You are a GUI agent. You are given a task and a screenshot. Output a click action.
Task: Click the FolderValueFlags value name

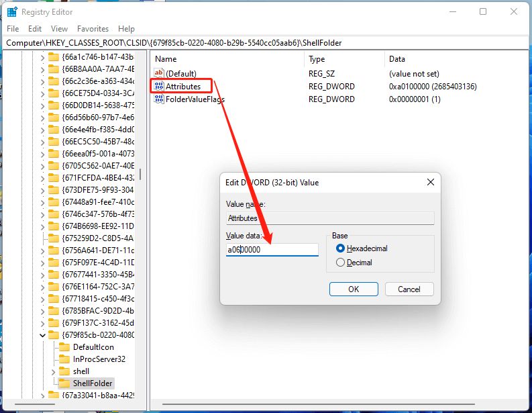[x=195, y=99]
